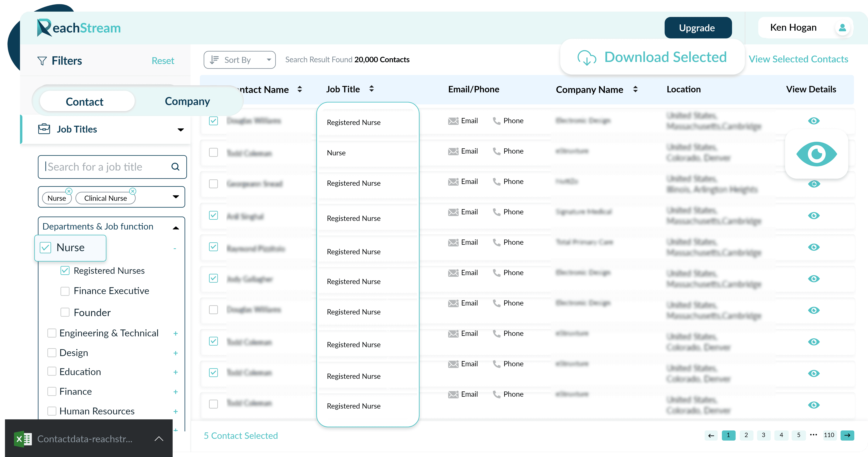Remove the Clinical Nurse tag with its x icon

(133, 191)
